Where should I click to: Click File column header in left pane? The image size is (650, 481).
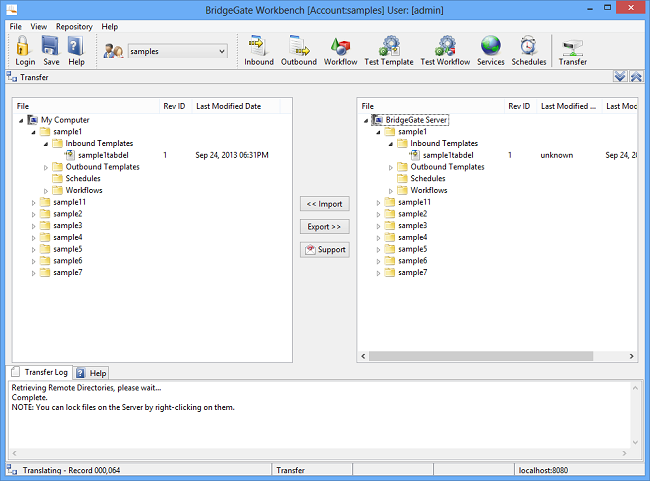[87, 106]
